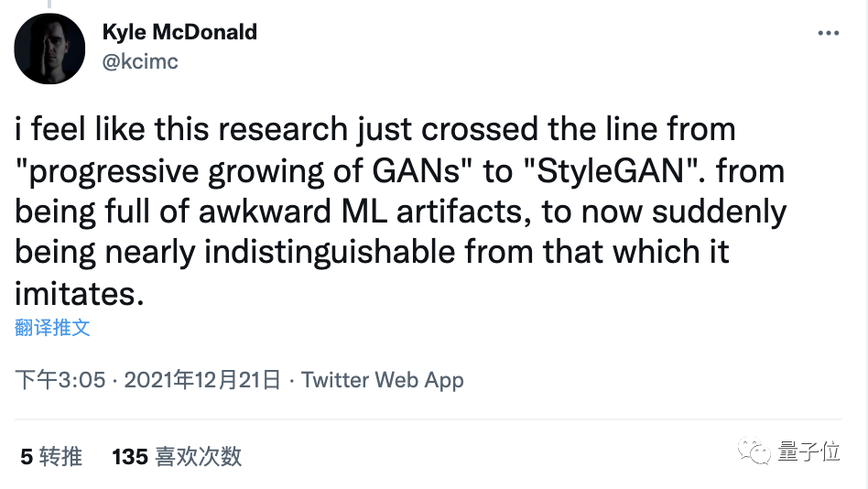Click the 下午3:05 timestamp
Image resolution: width=868 pixels, height=489 pixels.
(60, 380)
